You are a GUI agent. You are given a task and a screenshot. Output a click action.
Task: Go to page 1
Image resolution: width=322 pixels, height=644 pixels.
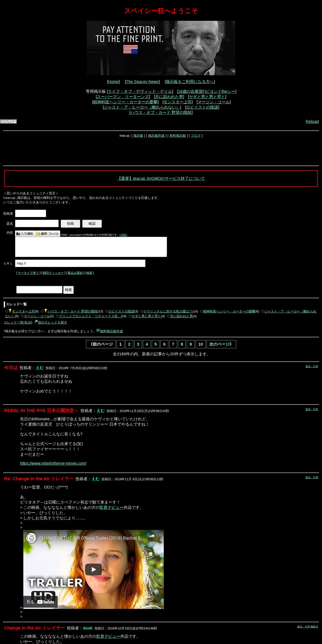pyautogui.click(x=120, y=344)
